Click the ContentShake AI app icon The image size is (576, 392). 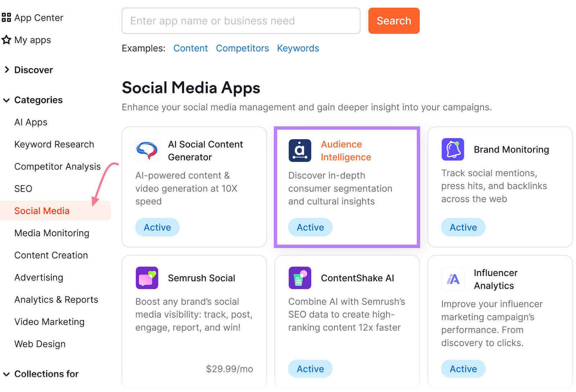299,278
